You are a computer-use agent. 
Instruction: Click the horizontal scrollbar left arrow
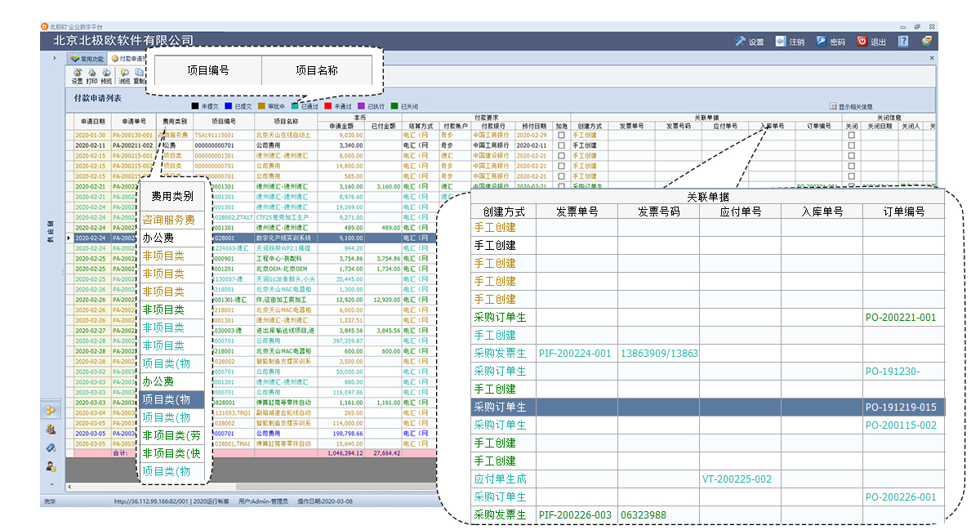coord(69,488)
